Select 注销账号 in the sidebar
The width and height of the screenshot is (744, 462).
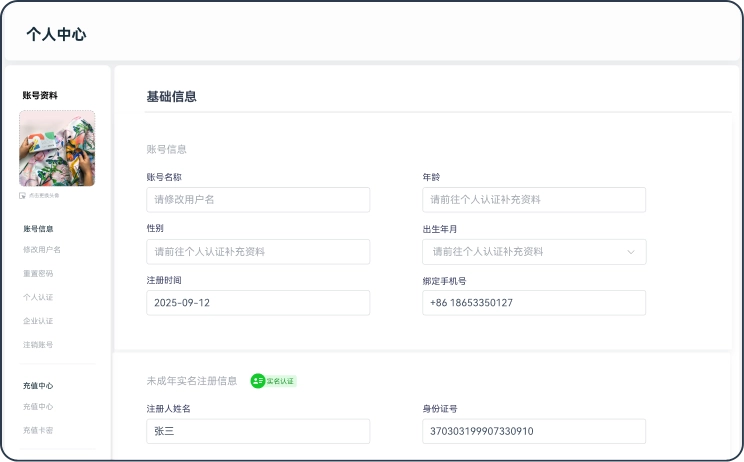tap(39, 345)
